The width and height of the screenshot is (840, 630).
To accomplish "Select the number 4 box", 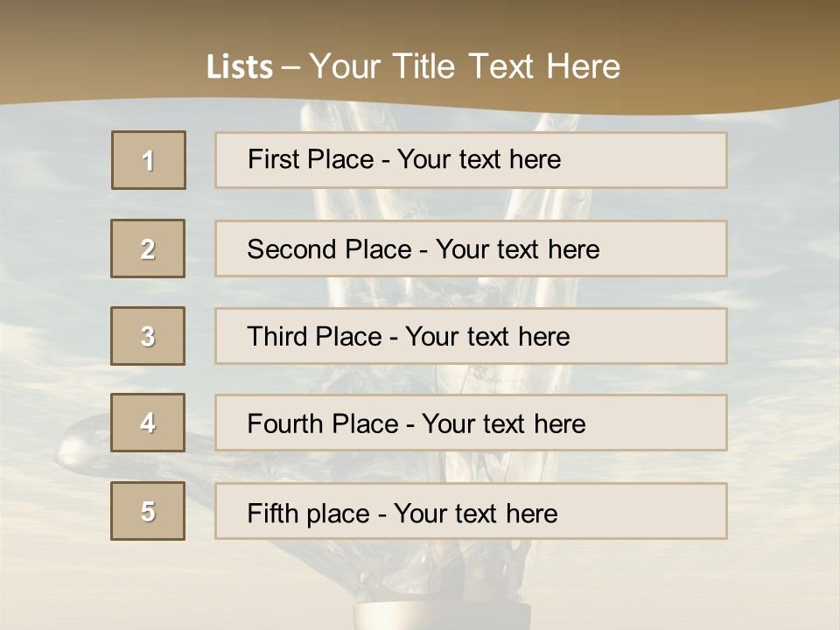I will (148, 423).
